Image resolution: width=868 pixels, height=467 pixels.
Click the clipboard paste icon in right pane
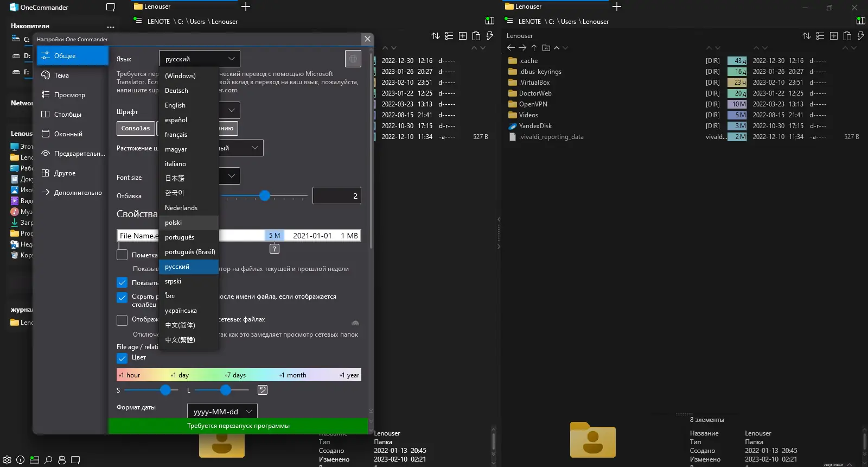(847, 36)
